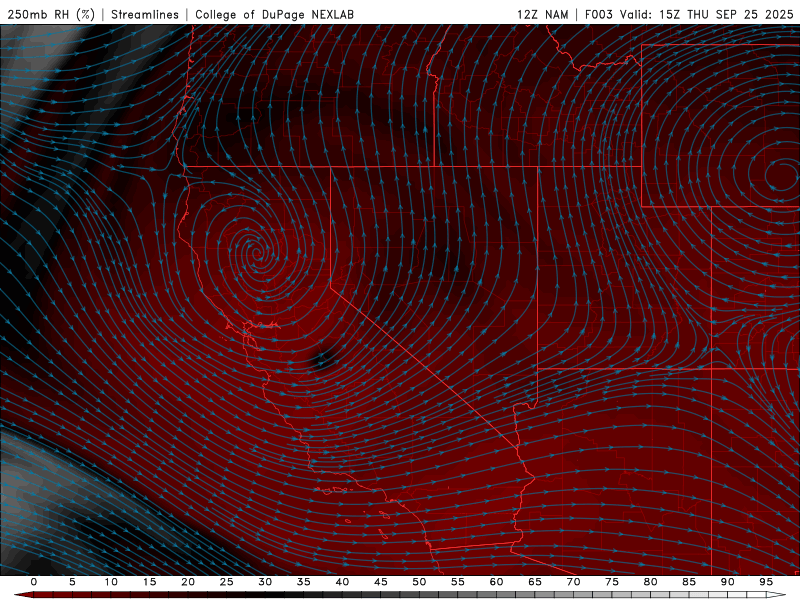The width and height of the screenshot is (800, 600).
Task: Click the "250mb RH (%)" title text
Action: pyautogui.click(x=51, y=14)
